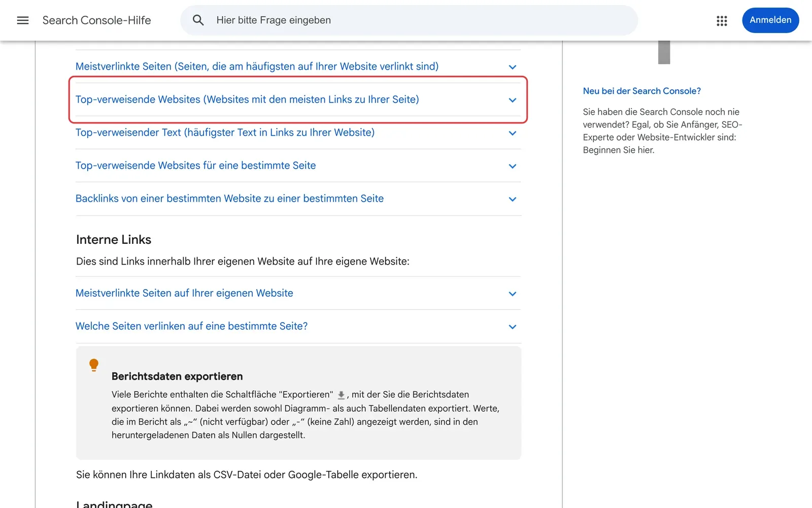Open 'Meistverlinkte Seiten (Seiten, die am häufigsten...)' section title
The height and width of the screenshot is (508, 812).
[x=257, y=67]
